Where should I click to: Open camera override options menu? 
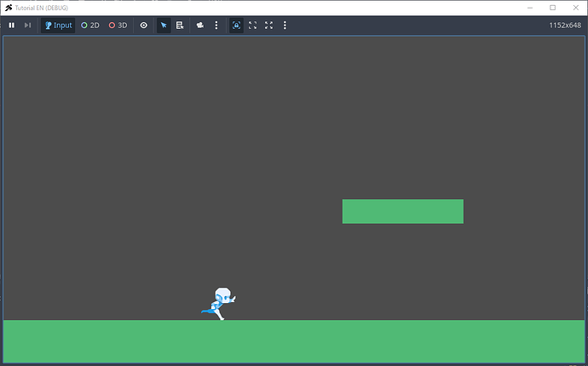coord(216,26)
